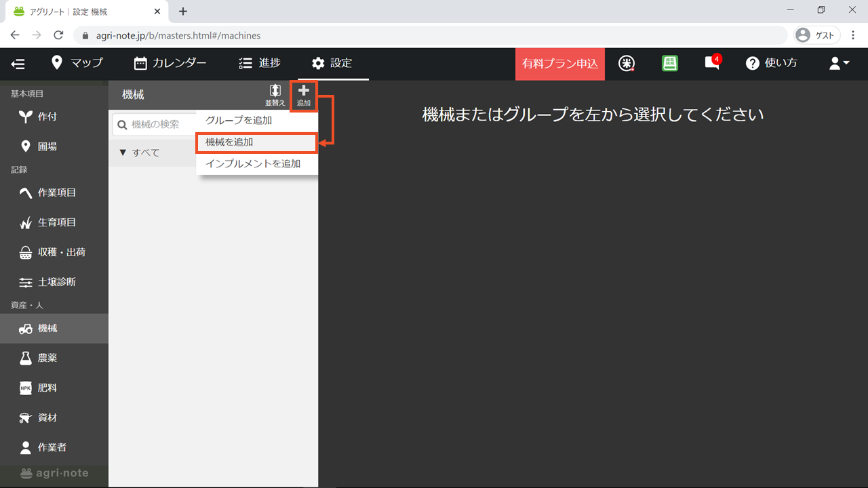This screenshot has height=488, width=868.
Task: Collapse the すべて group triangle
Action: tap(123, 152)
